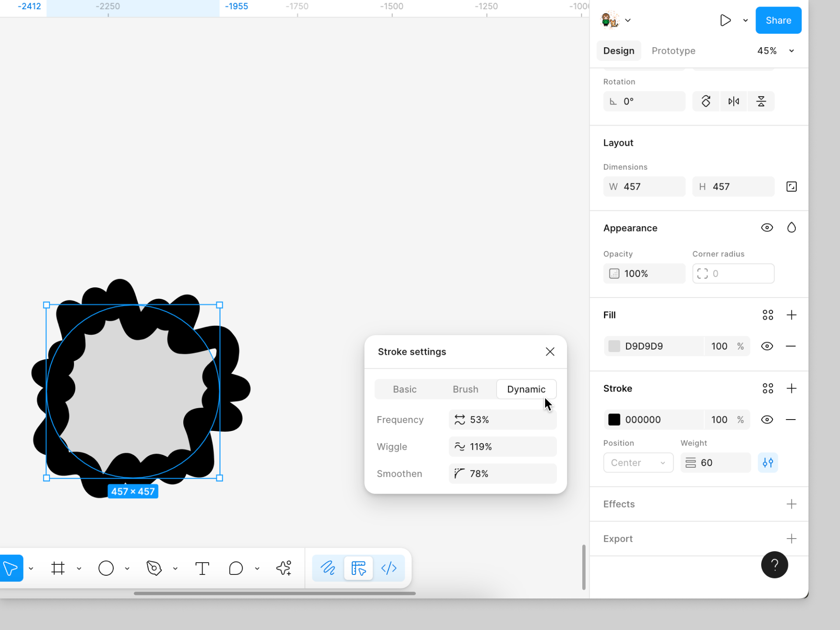Edit the Height dimension field
Viewport: 840px width, 630px height.
coord(733,187)
